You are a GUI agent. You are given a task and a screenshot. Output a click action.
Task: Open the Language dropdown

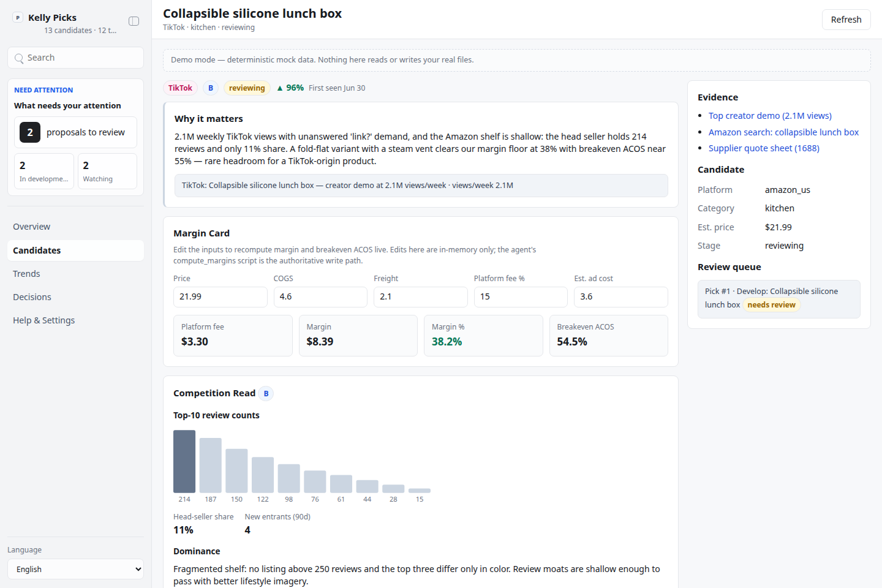[76, 569]
